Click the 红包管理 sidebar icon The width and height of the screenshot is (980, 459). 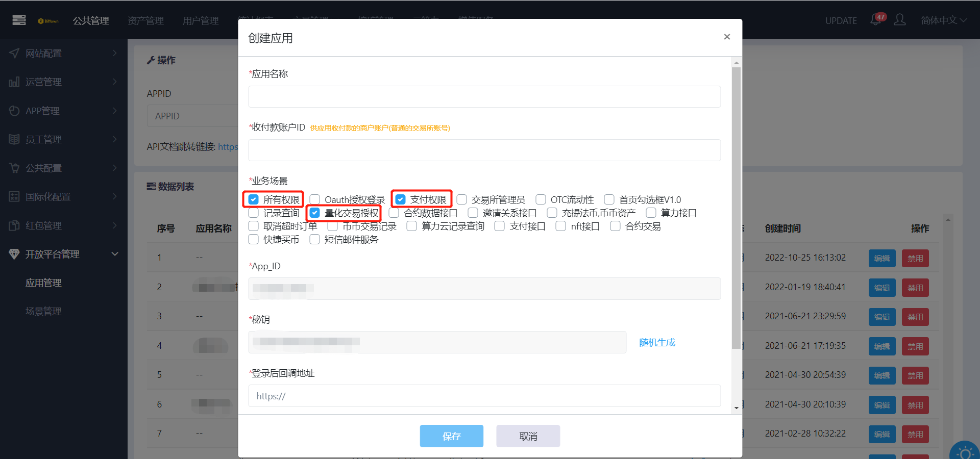tap(14, 225)
